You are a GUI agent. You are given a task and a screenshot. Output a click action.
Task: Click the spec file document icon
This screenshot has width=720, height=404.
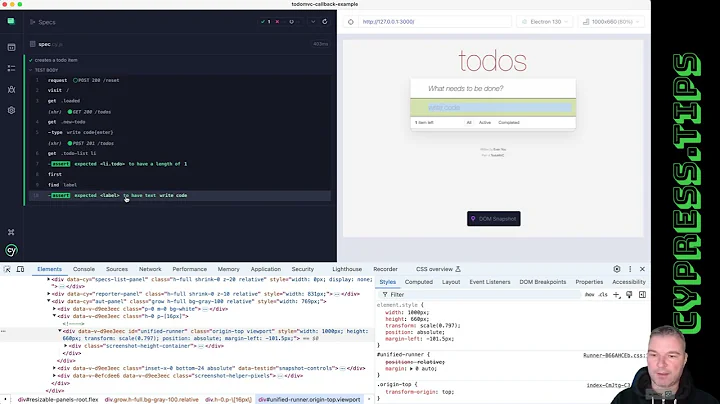[33, 44]
